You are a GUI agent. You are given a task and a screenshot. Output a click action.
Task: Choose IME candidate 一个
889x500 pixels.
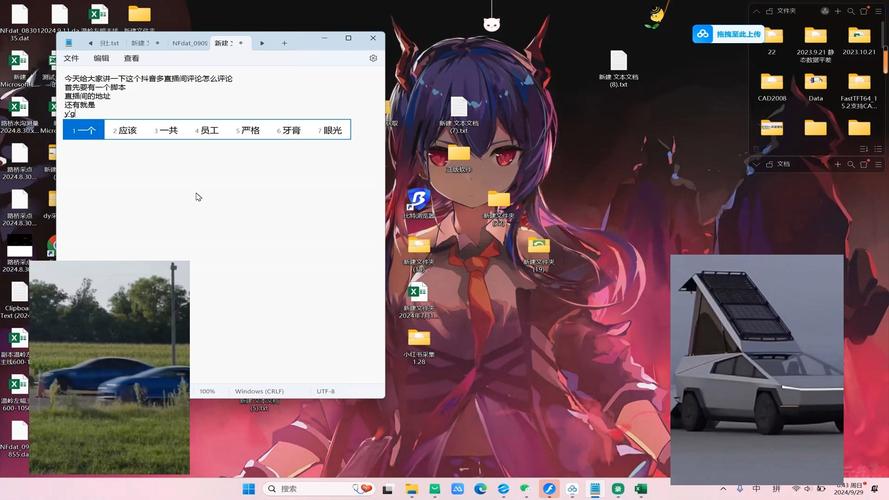click(x=84, y=130)
